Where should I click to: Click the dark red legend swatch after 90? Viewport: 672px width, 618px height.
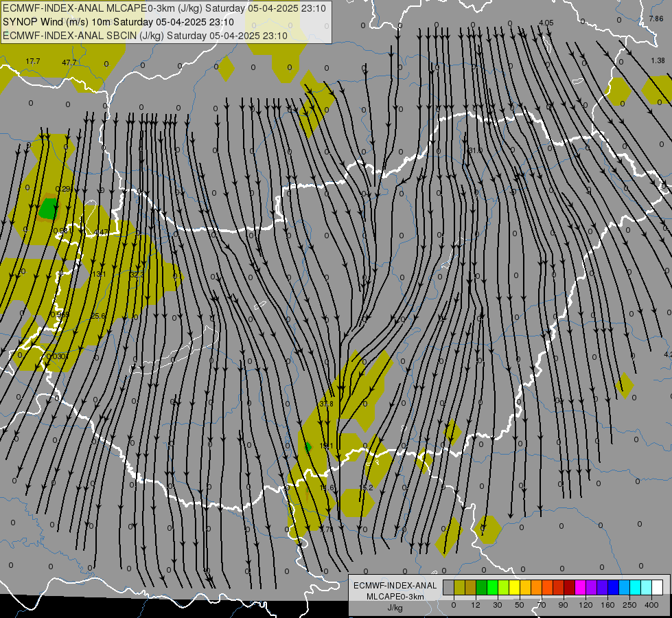[x=570, y=588]
